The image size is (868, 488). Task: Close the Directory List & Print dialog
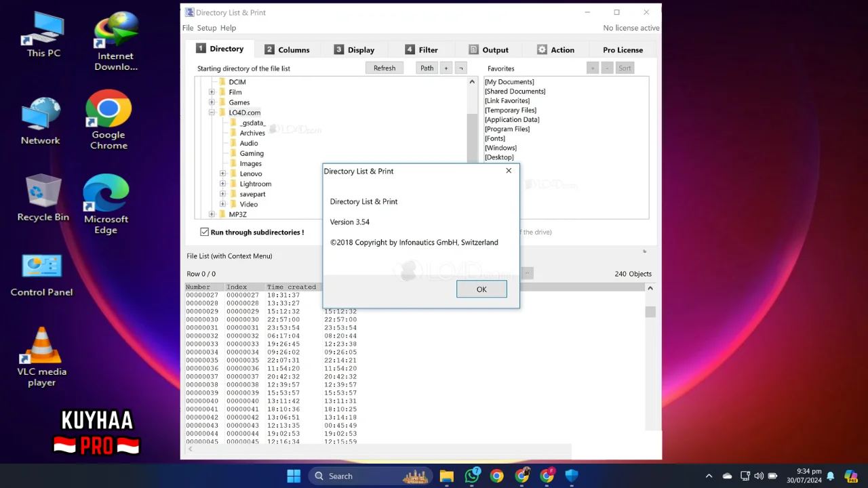(509, 171)
